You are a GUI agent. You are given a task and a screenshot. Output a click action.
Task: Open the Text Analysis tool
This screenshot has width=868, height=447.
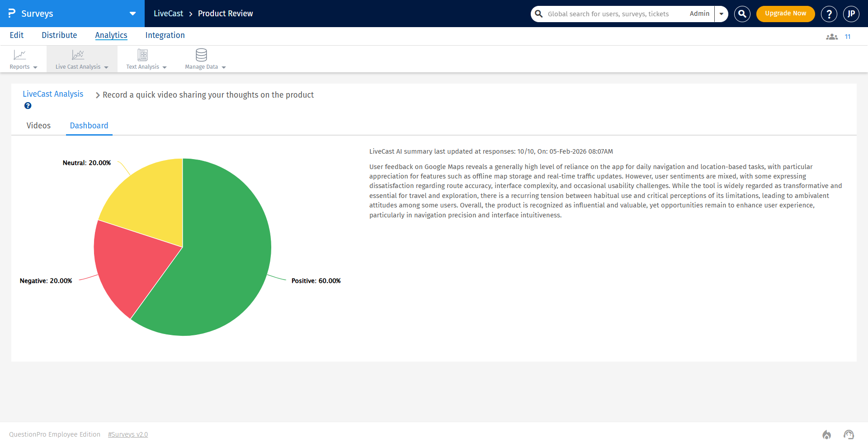click(142, 55)
